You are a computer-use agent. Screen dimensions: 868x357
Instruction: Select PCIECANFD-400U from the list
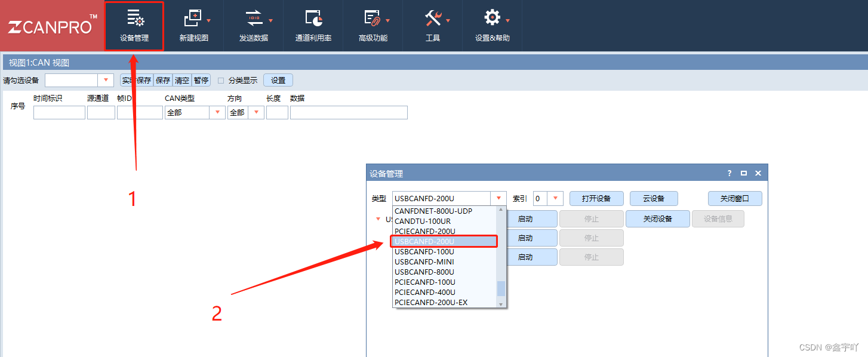point(444,292)
